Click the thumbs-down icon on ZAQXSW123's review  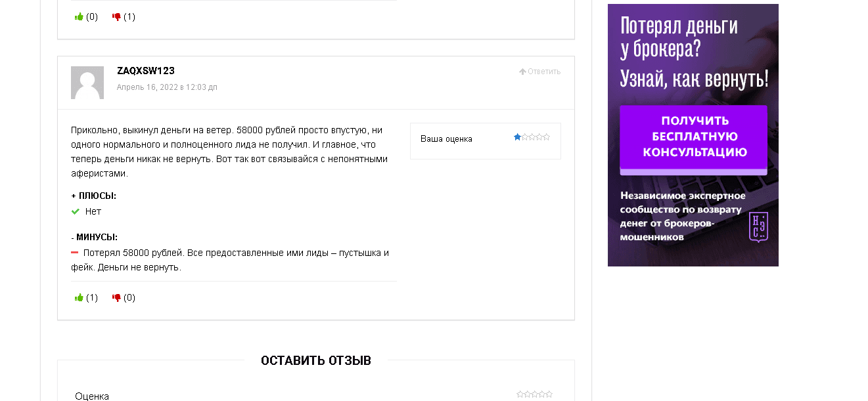tap(117, 297)
